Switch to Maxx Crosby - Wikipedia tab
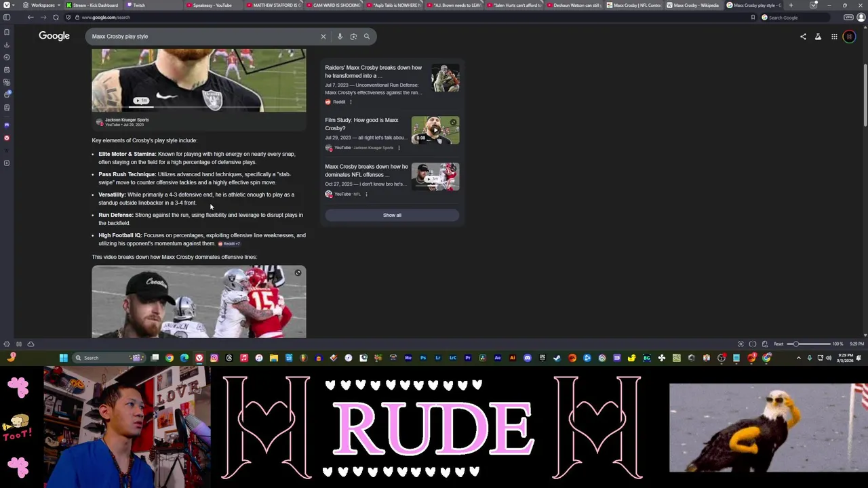This screenshot has height=488, width=868. pos(694,5)
